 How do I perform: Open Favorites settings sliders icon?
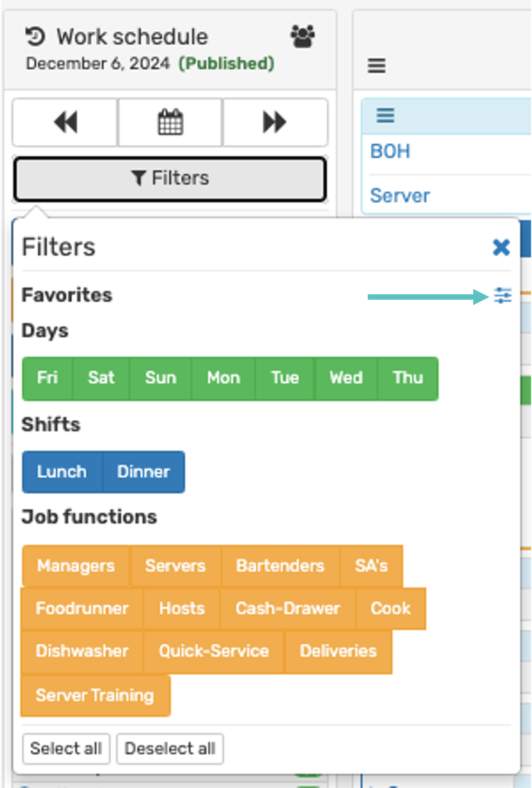[x=503, y=296]
